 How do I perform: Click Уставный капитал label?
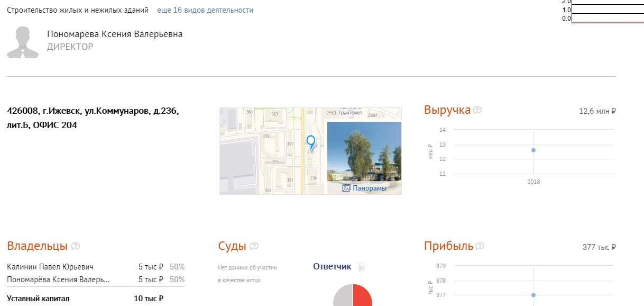[x=38, y=299]
